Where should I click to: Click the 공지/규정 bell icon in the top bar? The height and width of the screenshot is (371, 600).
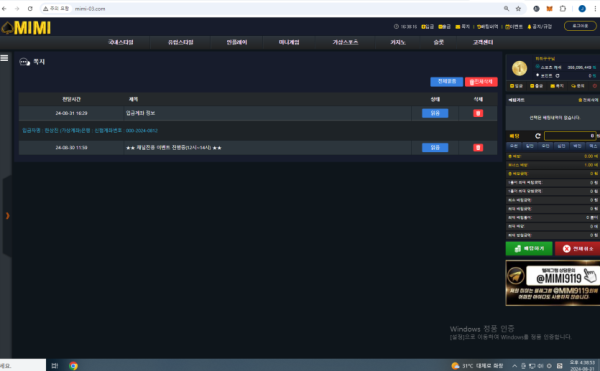pyautogui.click(x=529, y=27)
